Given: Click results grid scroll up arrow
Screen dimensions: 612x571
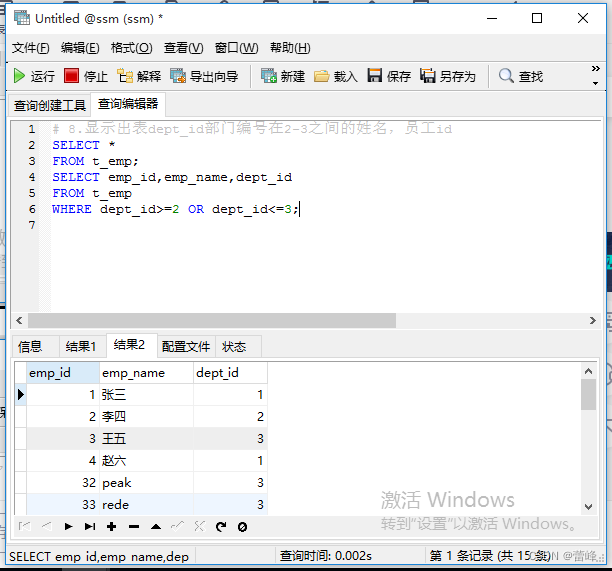Looking at the screenshot, I should pos(589,371).
